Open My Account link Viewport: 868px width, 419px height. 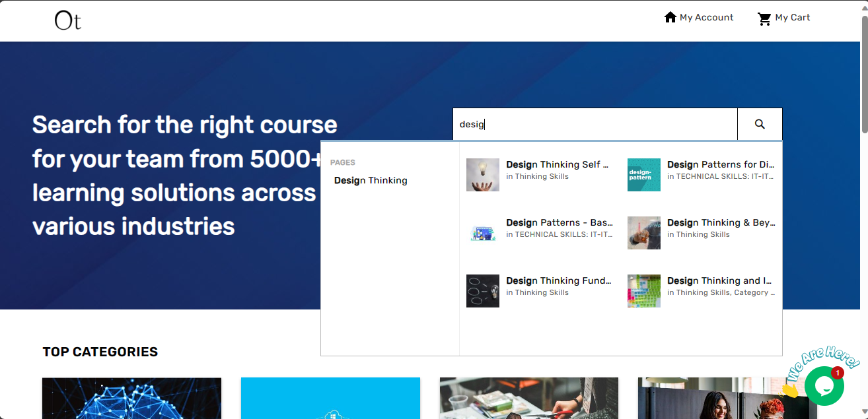click(x=706, y=17)
